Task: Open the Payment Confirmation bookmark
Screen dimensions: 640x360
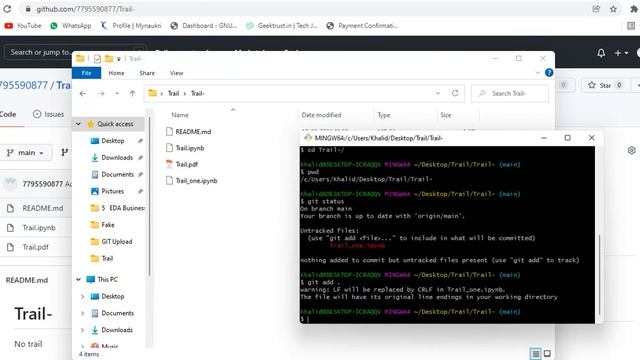Action: click(362, 26)
